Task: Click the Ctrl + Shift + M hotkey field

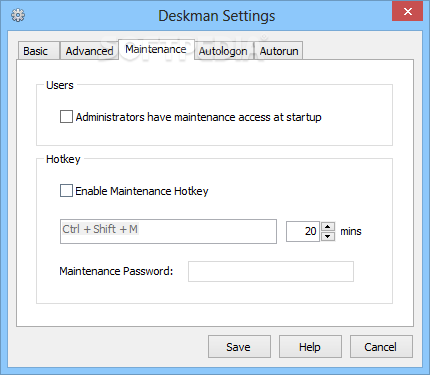Action: click(168, 231)
